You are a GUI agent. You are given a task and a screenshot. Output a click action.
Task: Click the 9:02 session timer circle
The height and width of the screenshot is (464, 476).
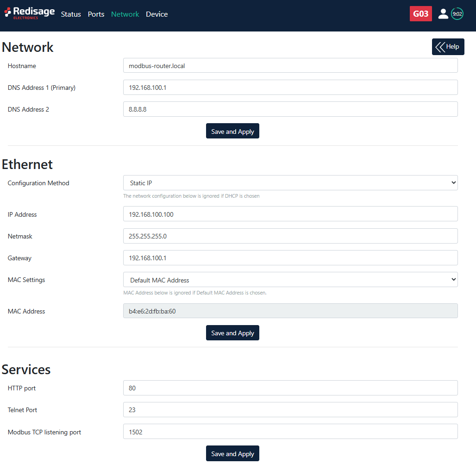pyautogui.click(x=457, y=14)
